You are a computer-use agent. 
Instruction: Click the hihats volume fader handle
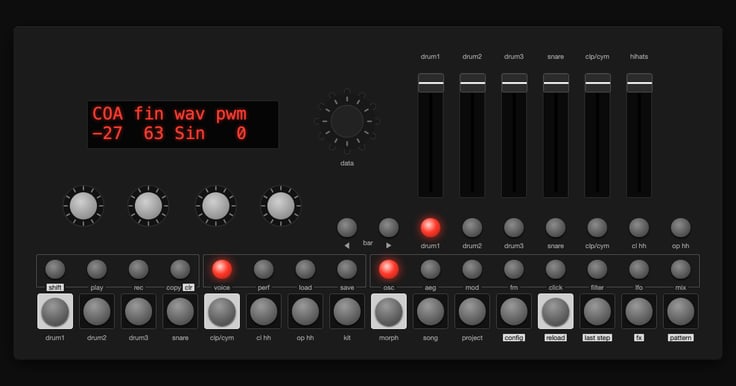point(639,83)
